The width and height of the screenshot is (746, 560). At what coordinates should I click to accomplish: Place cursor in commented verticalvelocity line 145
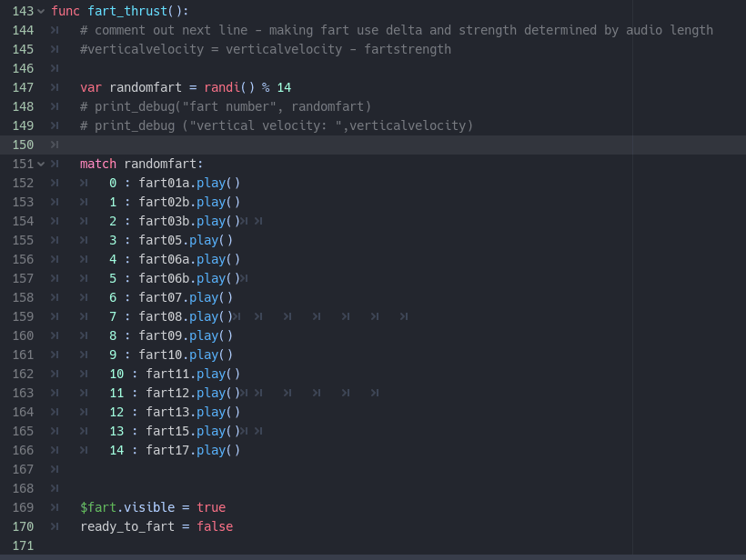point(266,49)
